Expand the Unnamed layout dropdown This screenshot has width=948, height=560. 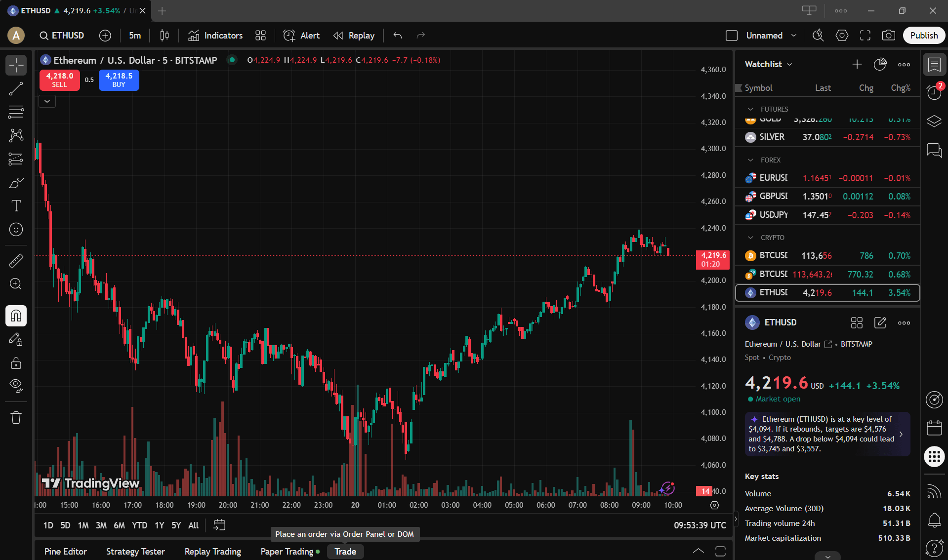tap(793, 36)
